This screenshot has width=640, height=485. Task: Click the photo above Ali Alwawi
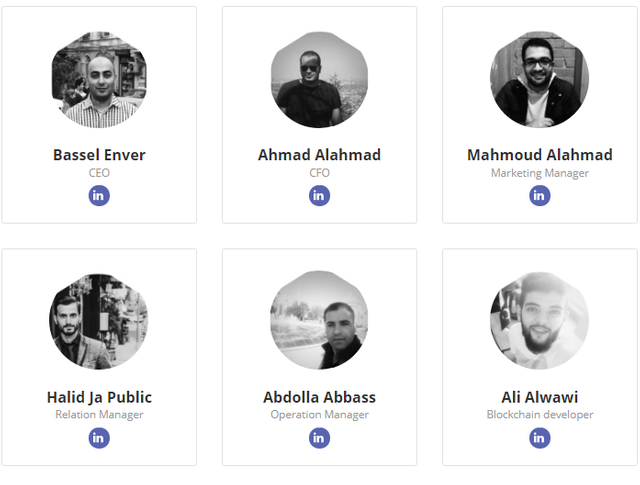pos(540,321)
